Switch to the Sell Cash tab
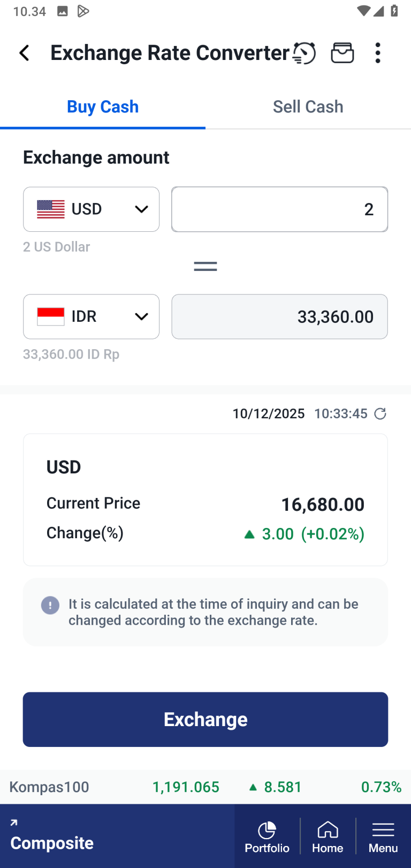411x868 pixels. 308,107
